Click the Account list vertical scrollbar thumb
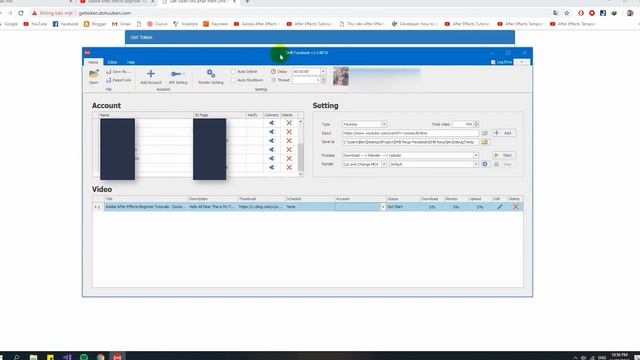 [301, 157]
